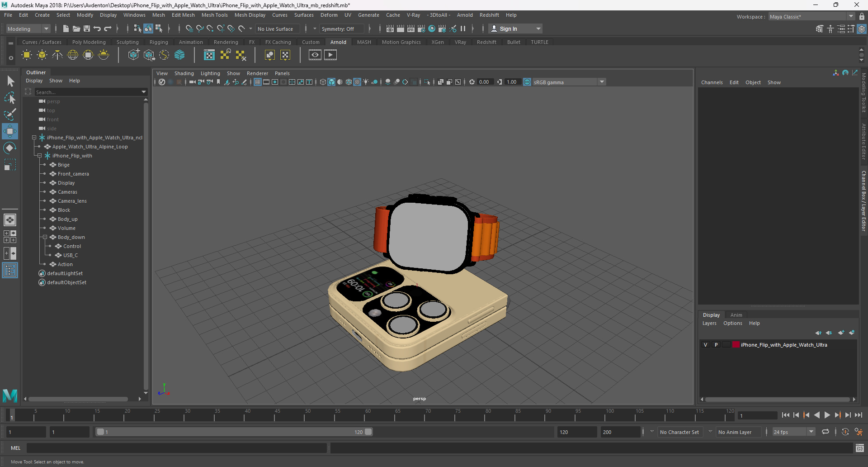Choose the Paint Selection tool
This screenshot has width=868, height=467.
pyautogui.click(x=10, y=114)
